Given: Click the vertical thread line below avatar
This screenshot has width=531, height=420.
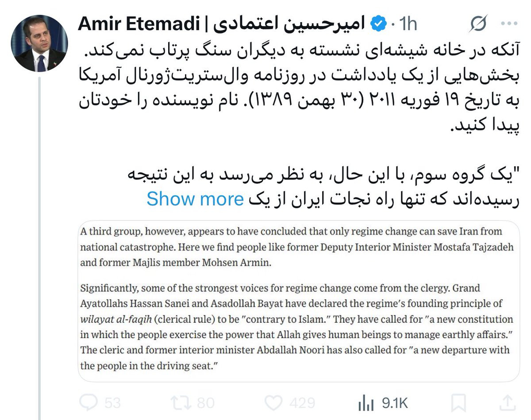Looking at the screenshot, I should tap(39, 248).
